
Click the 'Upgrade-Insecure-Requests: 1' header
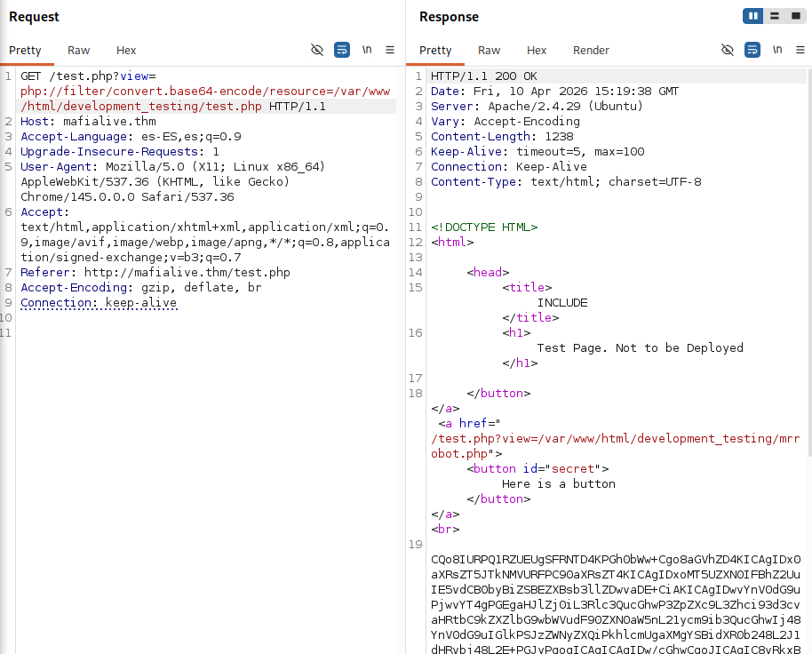click(120, 151)
